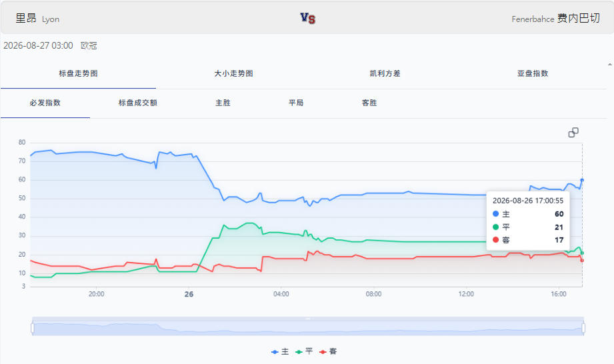Viewport: 614px width, 364px height.
Task: Click the 12:00 x-axis label
Action: (466, 294)
